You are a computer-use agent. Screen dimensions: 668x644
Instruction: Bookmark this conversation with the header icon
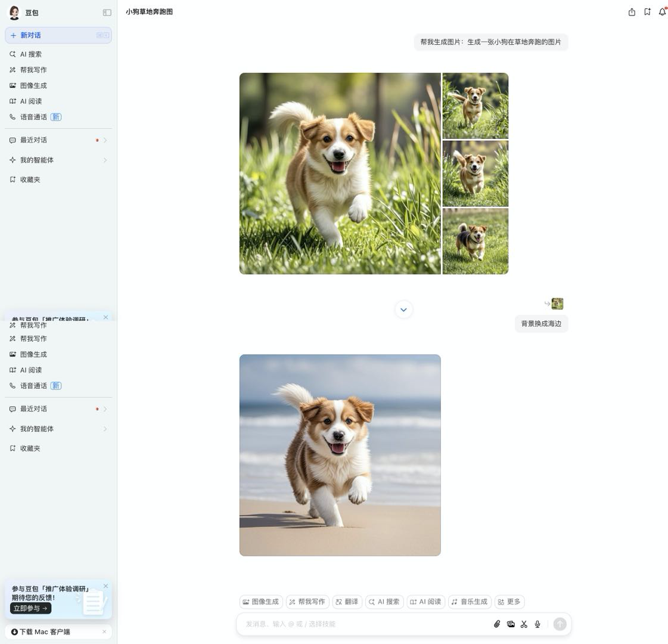[x=647, y=12]
